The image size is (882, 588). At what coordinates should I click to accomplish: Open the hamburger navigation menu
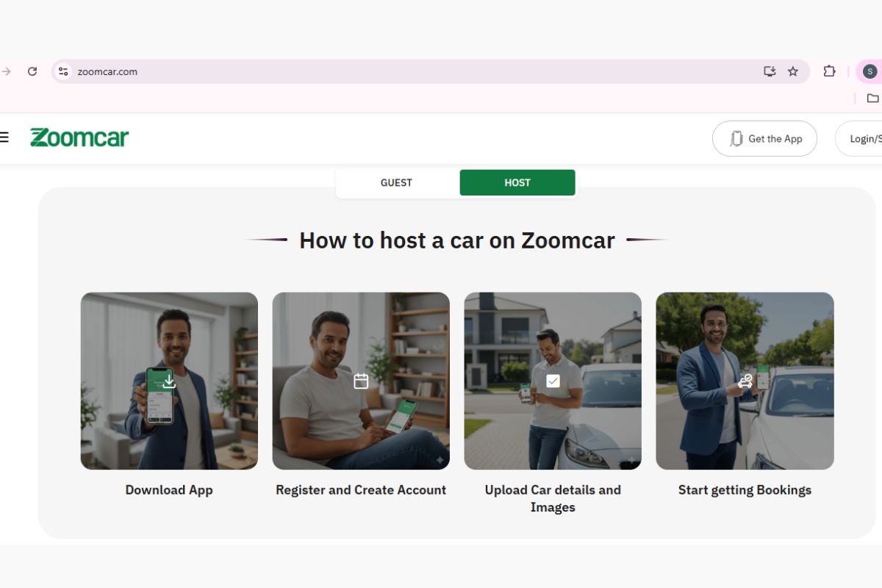pyautogui.click(x=5, y=137)
